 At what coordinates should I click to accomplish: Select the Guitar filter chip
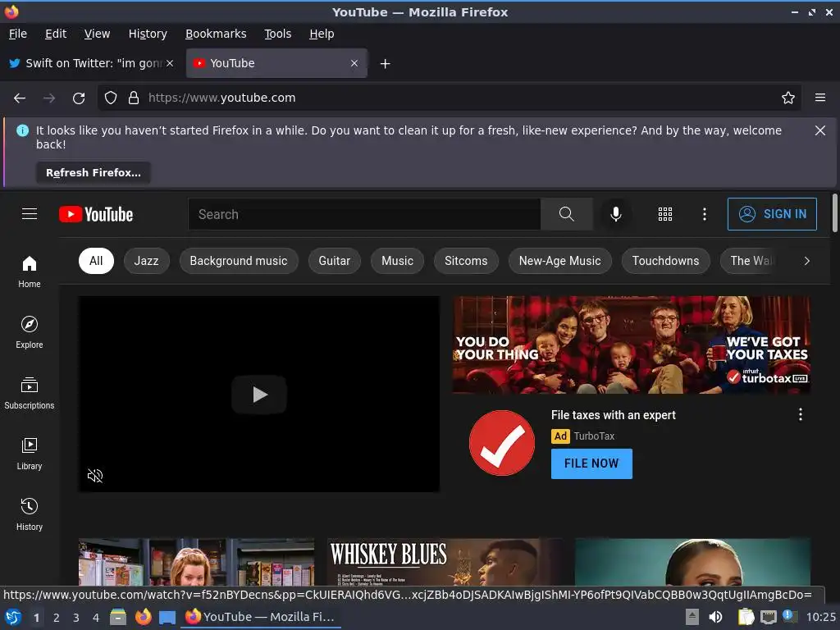(x=335, y=261)
